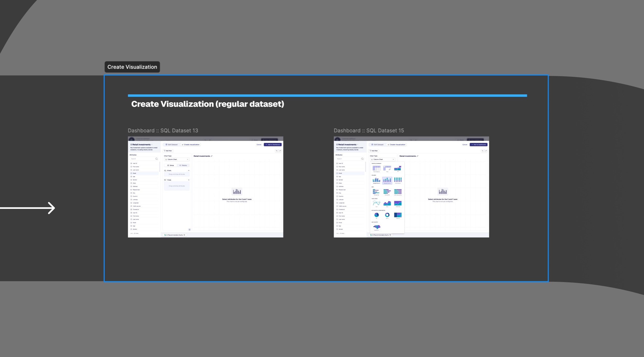Open AI Recommended charts in Dataset 13 frame

175,235
